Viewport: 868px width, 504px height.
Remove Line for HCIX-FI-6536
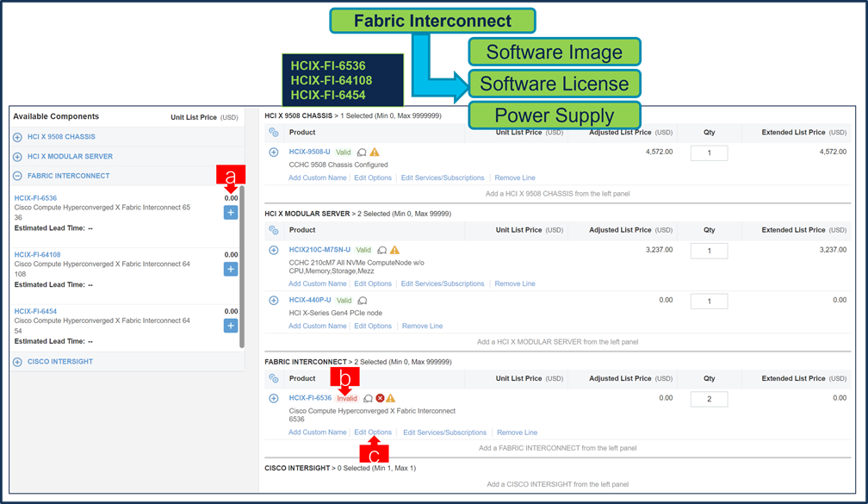point(517,432)
